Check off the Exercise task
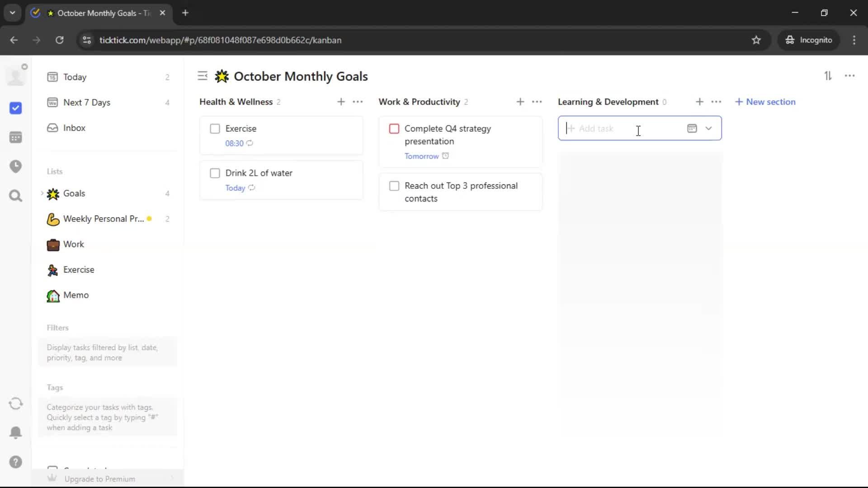 tap(215, 129)
